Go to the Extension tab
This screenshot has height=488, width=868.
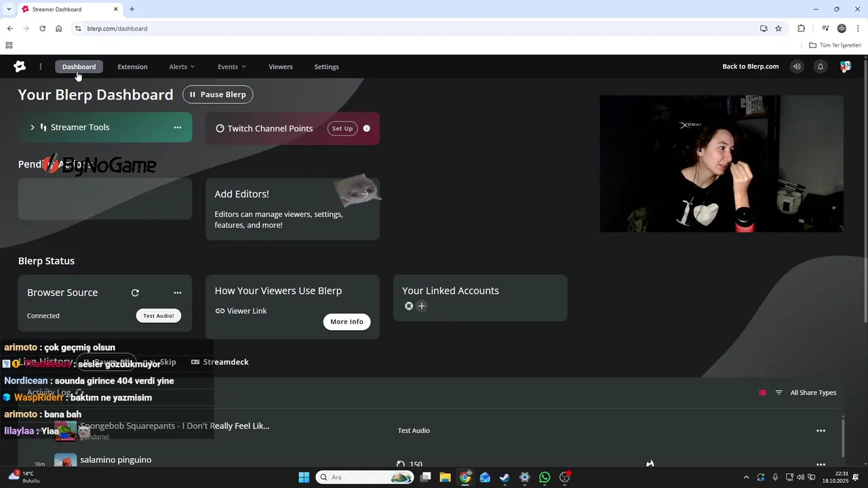pyautogui.click(x=132, y=66)
